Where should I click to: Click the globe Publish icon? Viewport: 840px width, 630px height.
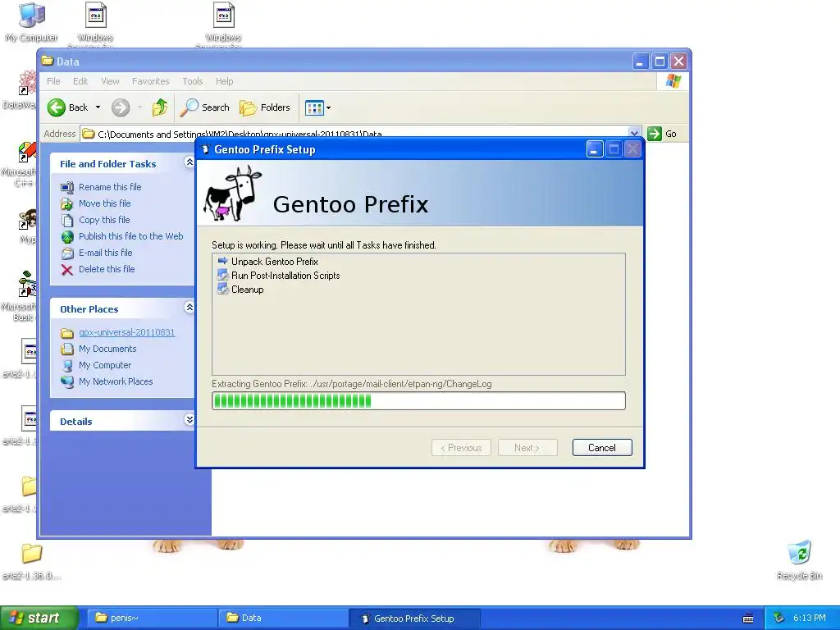click(67, 237)
